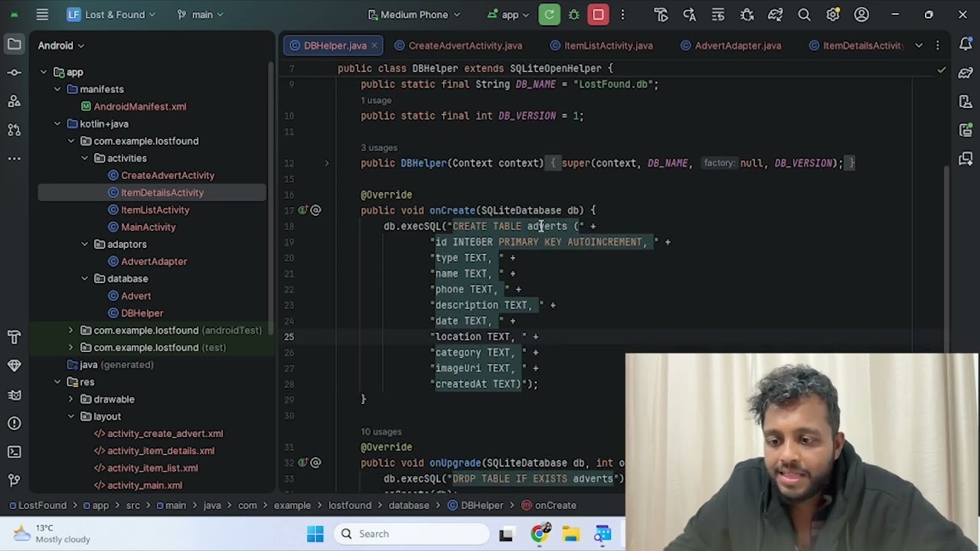Open the Build hammer tool window icon
This screenshot has height=551, width=980.
pos(14,337)
